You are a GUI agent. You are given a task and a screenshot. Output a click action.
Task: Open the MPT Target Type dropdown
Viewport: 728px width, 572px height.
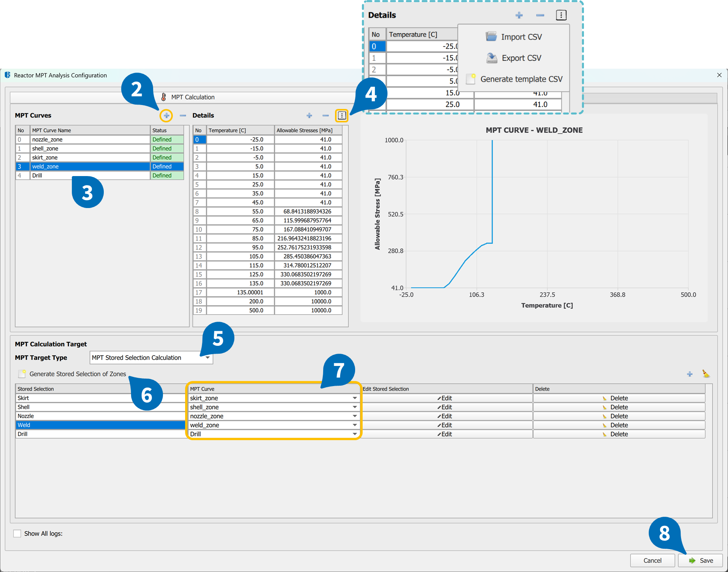pyautogui.click(x=151, y=358)
